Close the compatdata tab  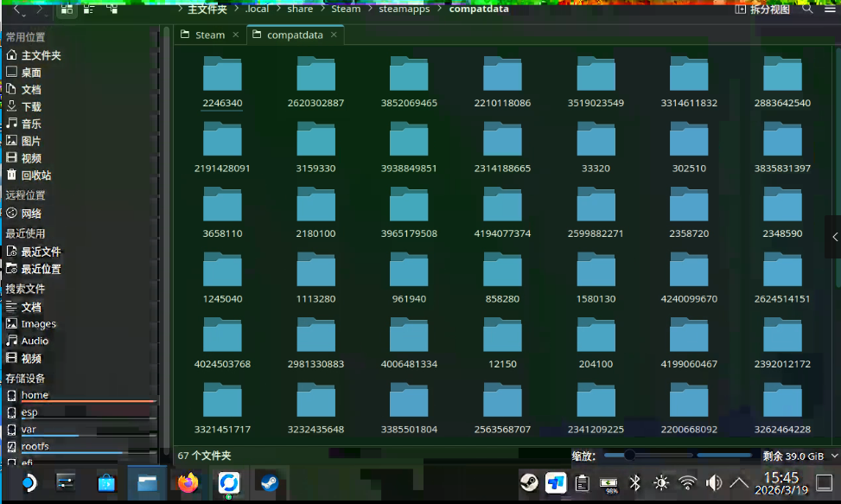point(334,35)
